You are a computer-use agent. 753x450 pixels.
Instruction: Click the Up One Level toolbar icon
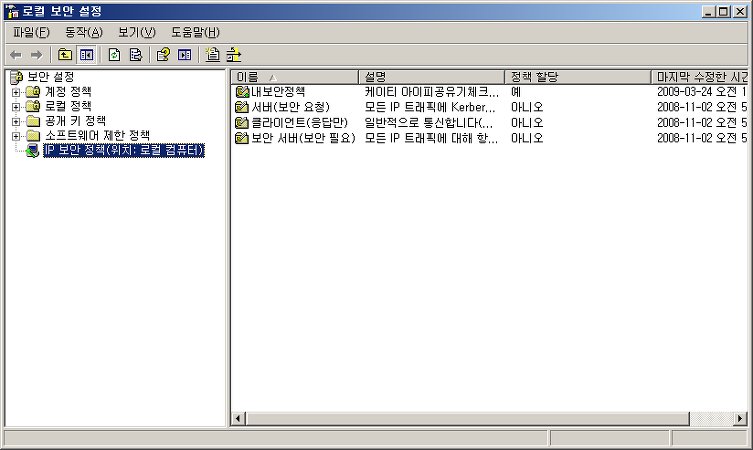pyautogui.click(x=65, y=54)
